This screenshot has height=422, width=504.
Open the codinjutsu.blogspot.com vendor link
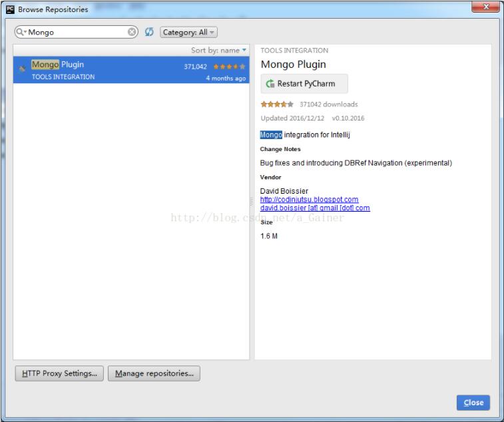[x=309, y=200]
